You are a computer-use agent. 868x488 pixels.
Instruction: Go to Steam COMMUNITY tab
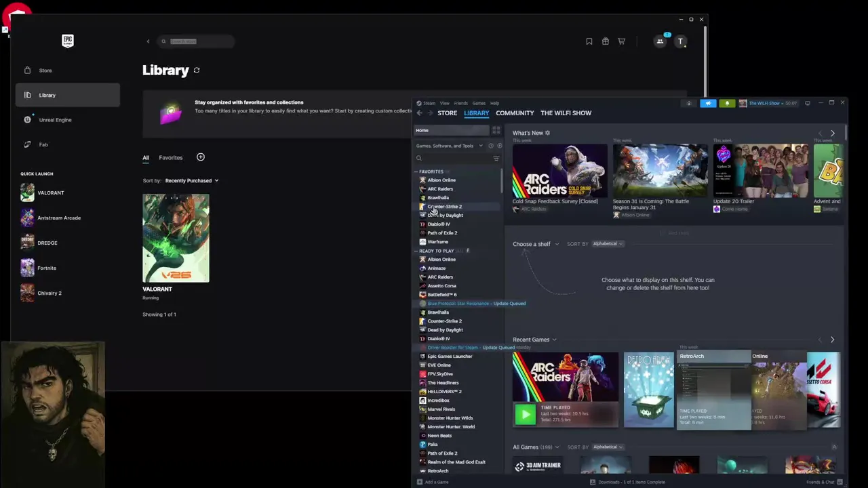click(x=515, y=113)
